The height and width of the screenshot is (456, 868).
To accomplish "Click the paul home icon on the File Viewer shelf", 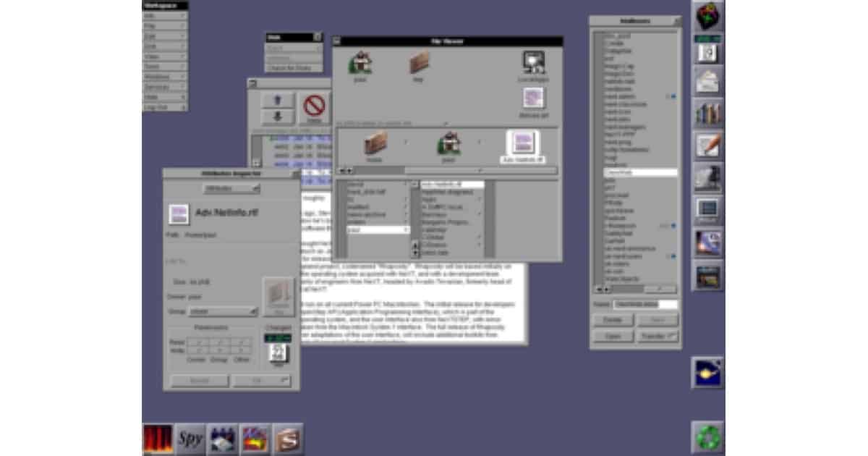I will pos(359,64).
